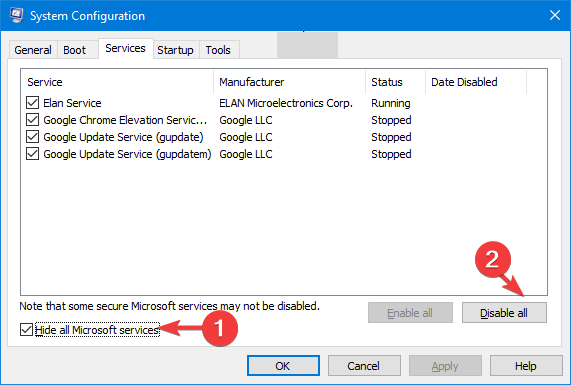
Task: Close the System Configuration window
Action: (x=555, y=15)
